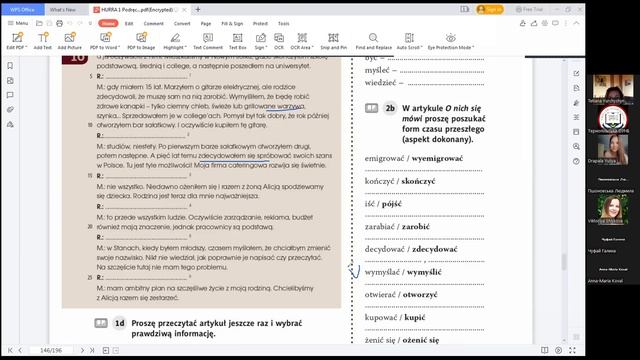Viewport: 640px width, 360px height.
Task: Switch to the WPS Office tab
Action: (x=22, y=9)
